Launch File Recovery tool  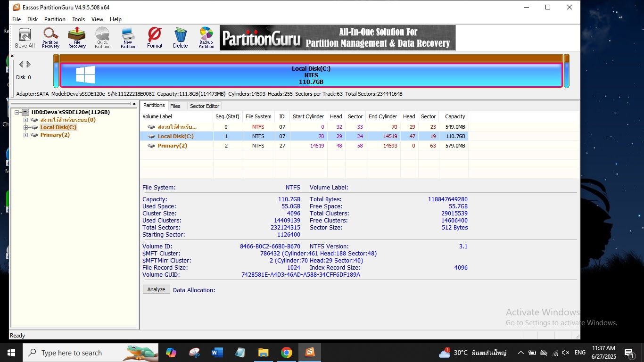[77, 38]
